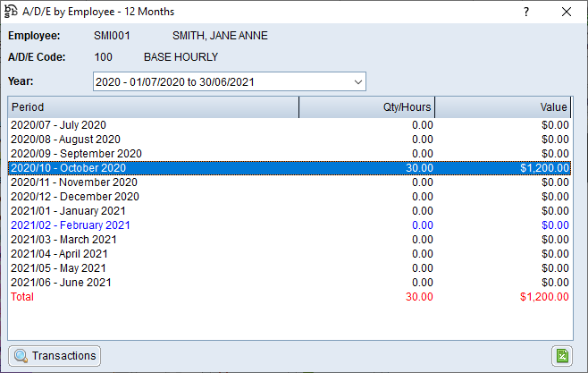
Task: Sort by the Value column header
Action: 503,107
